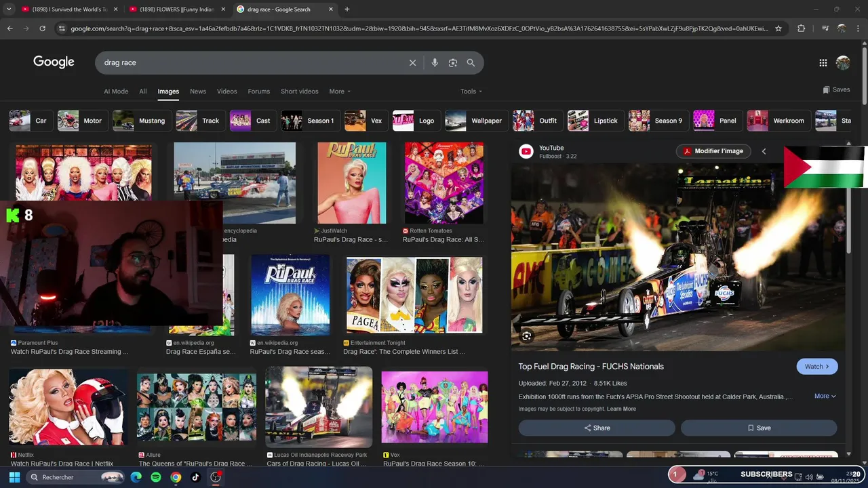
Task: Open the Learn More copyright link
Action: pos(621,409)
